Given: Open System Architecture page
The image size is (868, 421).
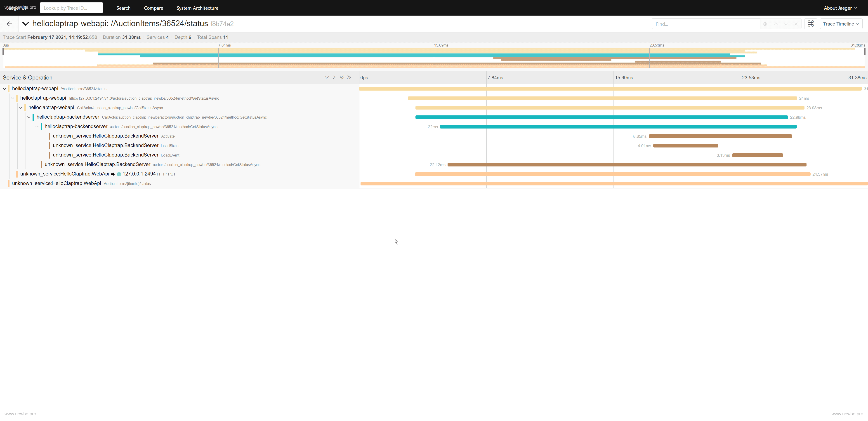Looking at the screenshot, I should 197,8.
